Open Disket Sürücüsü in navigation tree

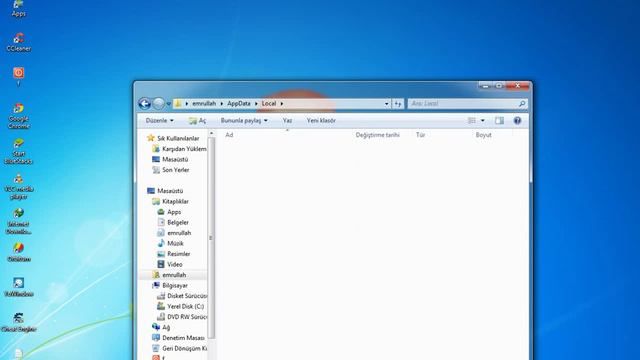(187, 296)
